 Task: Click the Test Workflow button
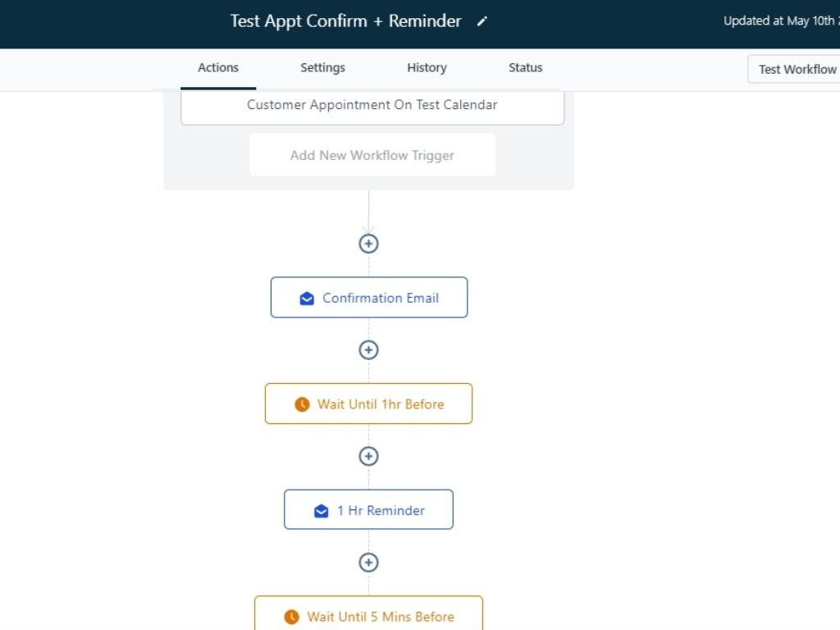794,69
